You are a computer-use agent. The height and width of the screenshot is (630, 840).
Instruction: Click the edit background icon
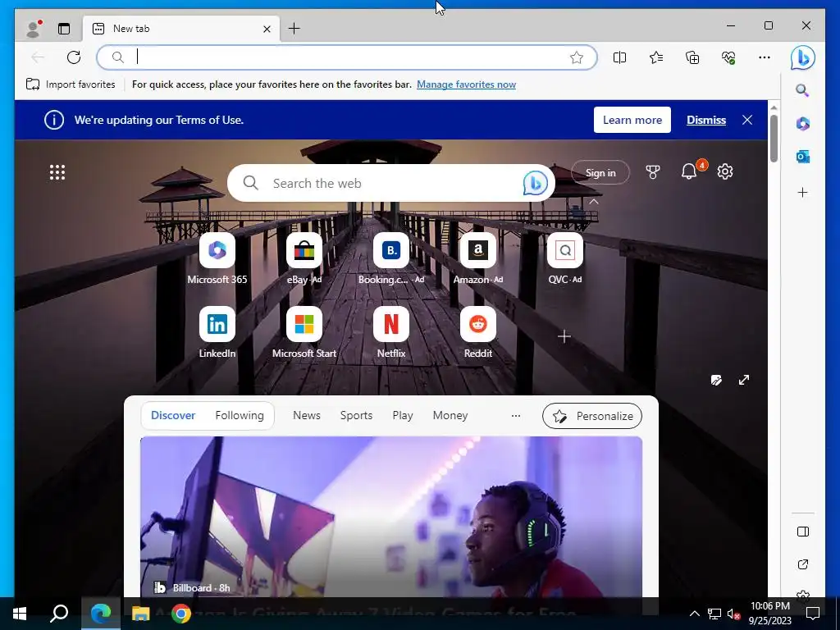(716, 381)
